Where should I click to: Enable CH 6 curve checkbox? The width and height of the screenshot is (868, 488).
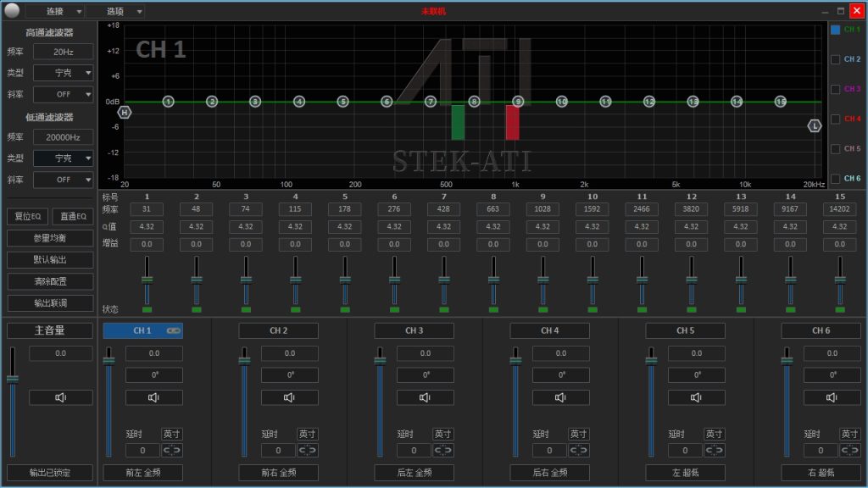click(x=835, y=179)
